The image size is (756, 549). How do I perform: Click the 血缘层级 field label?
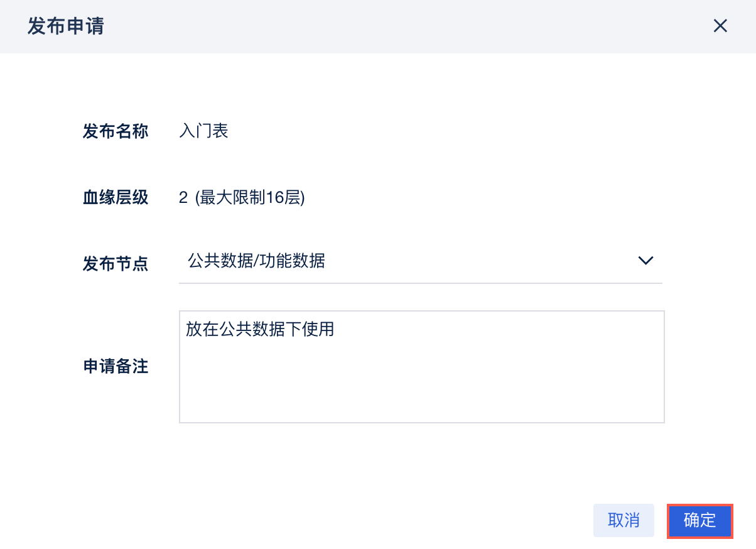(x=116, y=198)
